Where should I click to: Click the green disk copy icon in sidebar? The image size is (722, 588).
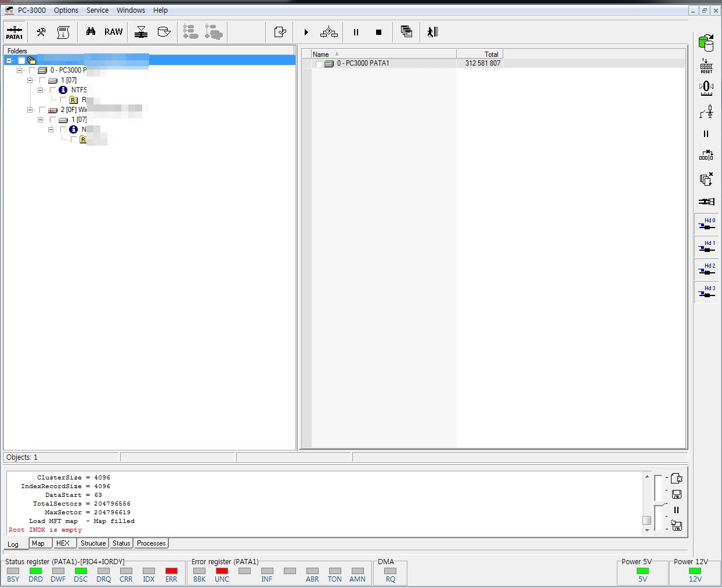click(x=706, y=42)
